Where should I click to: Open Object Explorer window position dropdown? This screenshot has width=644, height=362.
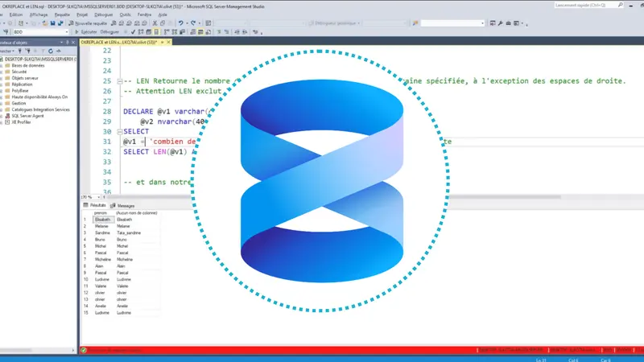62,43
